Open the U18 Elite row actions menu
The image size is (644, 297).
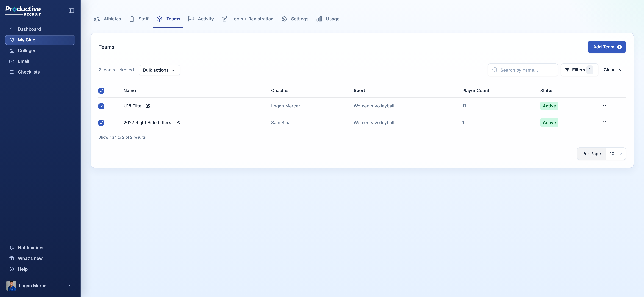tap(603, 105)
